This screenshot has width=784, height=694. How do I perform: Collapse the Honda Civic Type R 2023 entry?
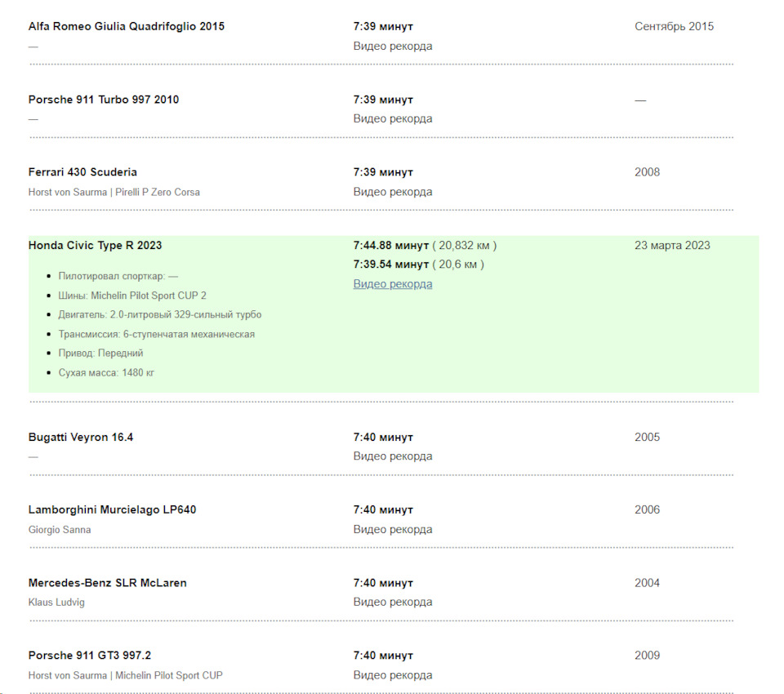pos(95,245)
